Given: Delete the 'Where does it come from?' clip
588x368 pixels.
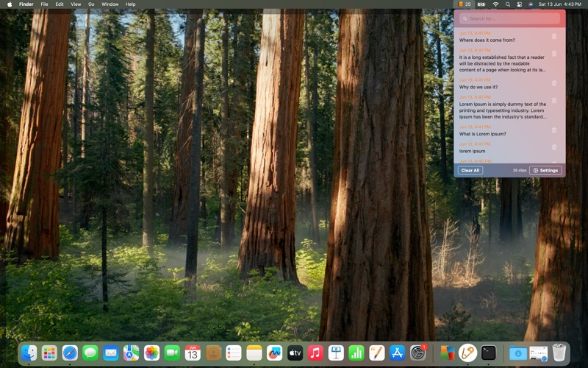Looking at the screenshot, I should click(x=554, y=36).
